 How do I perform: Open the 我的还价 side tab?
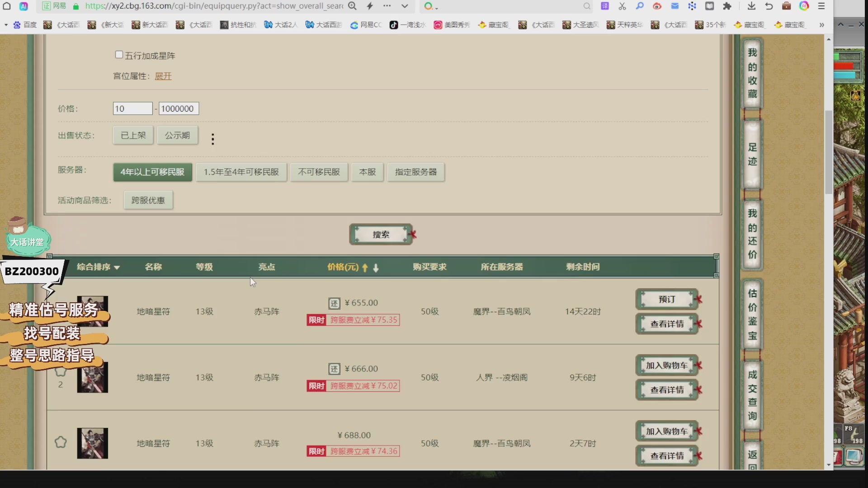(x=752, y=234)
